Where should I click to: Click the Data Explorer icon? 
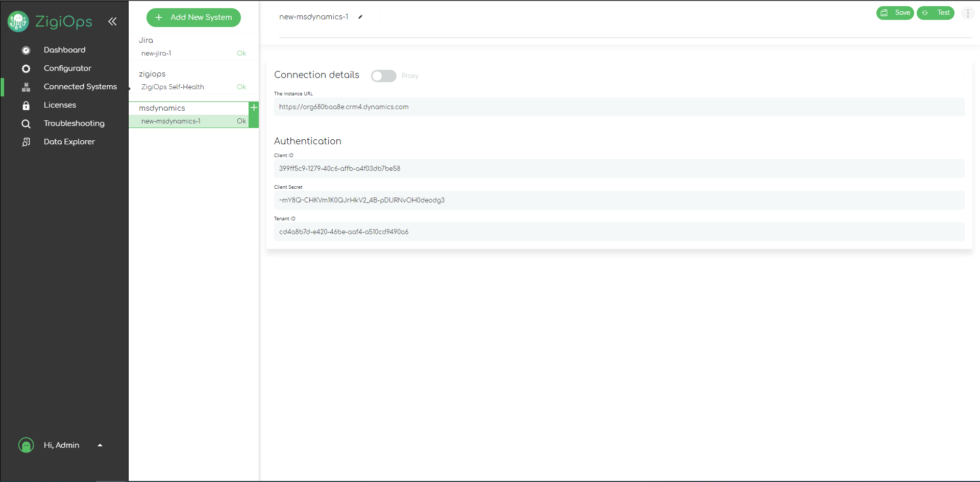click(x=26, y=142)
